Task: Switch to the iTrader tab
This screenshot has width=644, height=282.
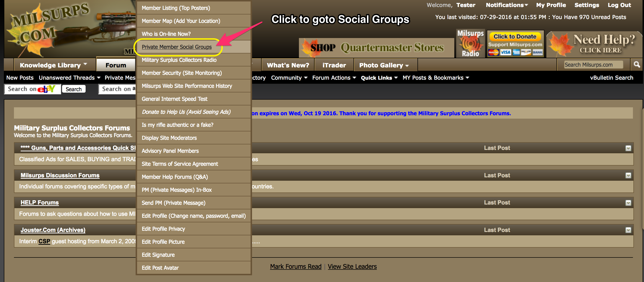Action: 334,65
